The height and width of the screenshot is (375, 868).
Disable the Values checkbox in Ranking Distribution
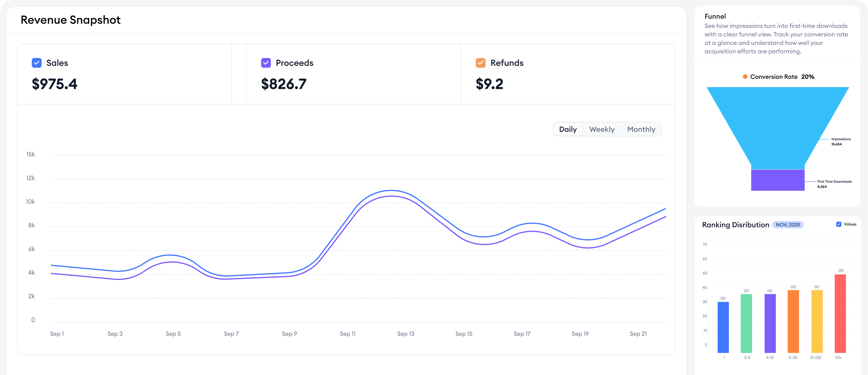(839, 224)
